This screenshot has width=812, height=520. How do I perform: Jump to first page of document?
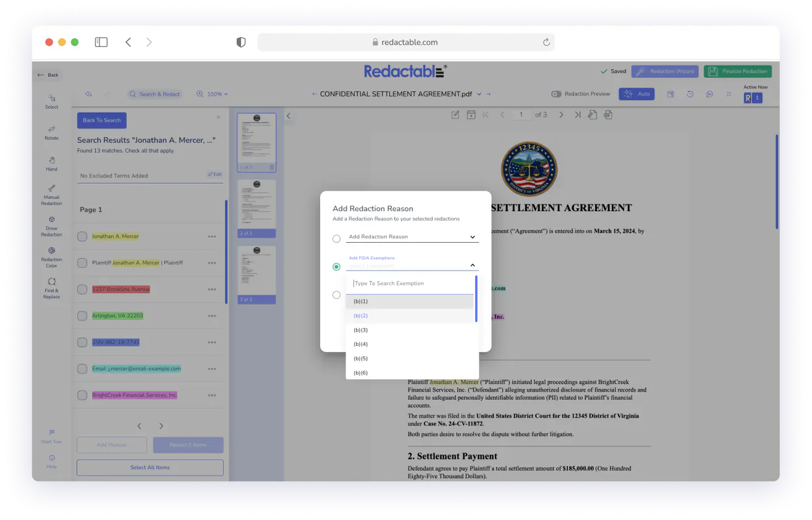[x=486, y=115]
